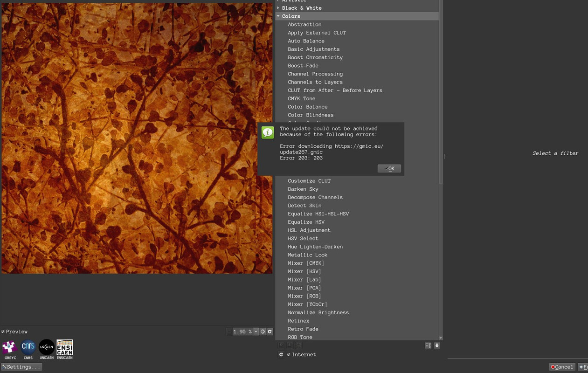Select the Mixer [RGB] filter

[304, 296]
